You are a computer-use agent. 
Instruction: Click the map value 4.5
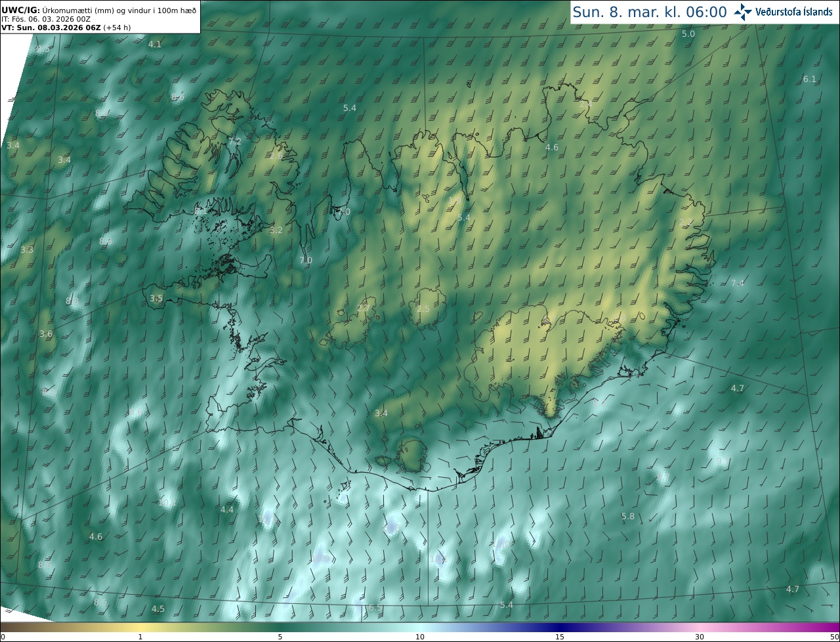click(x=158, y=609)
